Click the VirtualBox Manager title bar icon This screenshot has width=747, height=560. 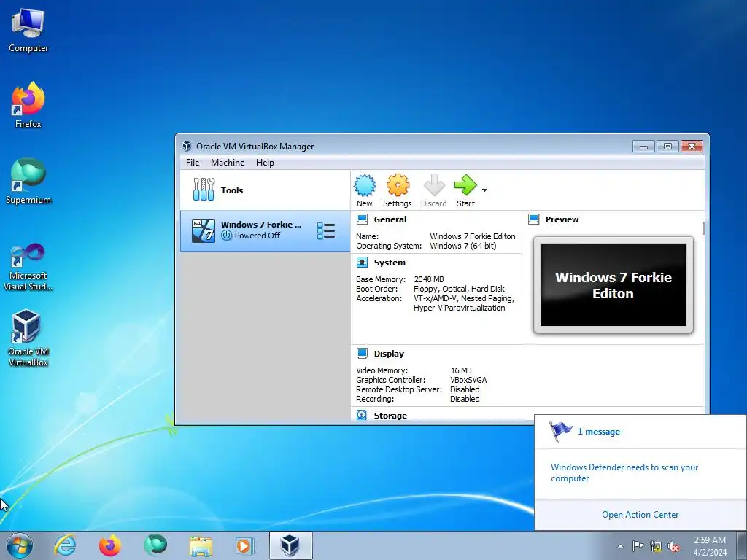tap(187, 146)
